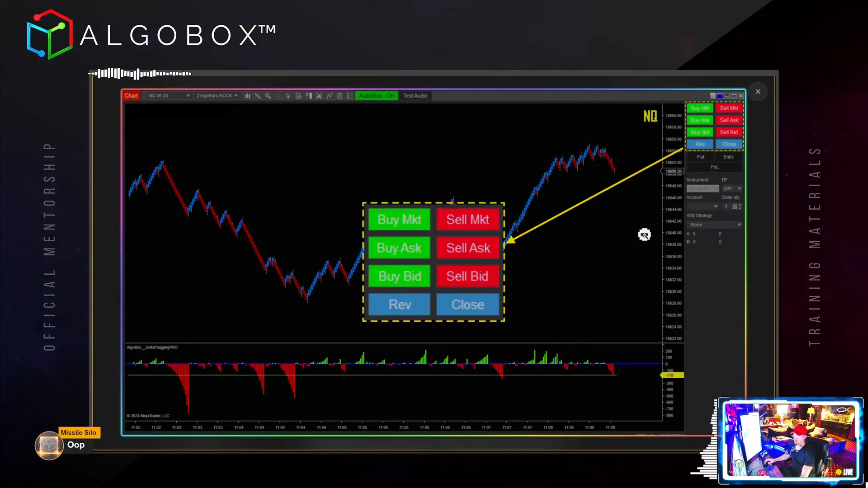Open the ATM Strategy None dropdown
The image size is (868, 488).
pos(714,225)
